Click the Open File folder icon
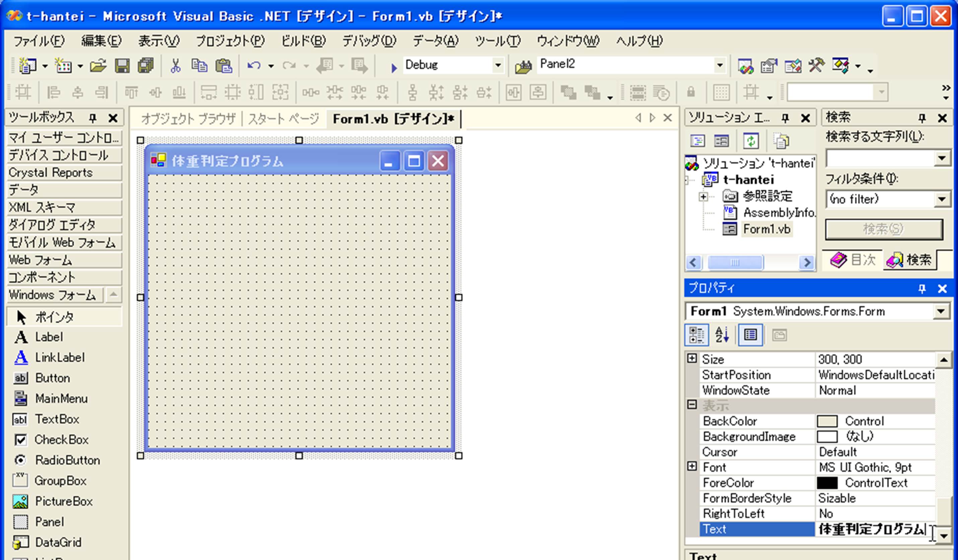 (x=98, y=66)
